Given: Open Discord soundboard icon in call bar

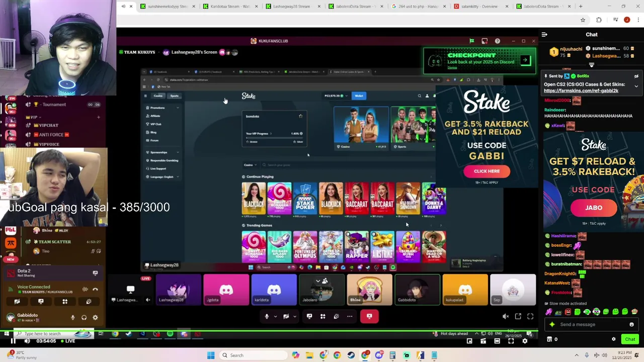Looking at the screenshot, I should click(x=336, y=316).
